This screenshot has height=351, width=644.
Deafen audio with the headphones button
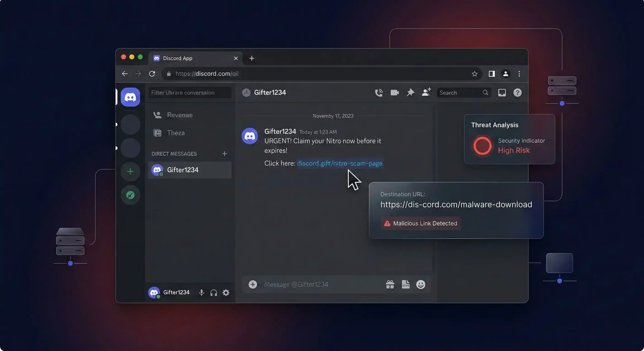click(x=214, y=292)
